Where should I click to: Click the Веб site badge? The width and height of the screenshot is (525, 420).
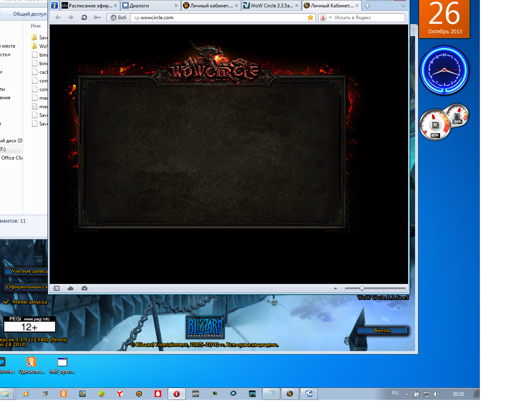[x=119, y=18]
